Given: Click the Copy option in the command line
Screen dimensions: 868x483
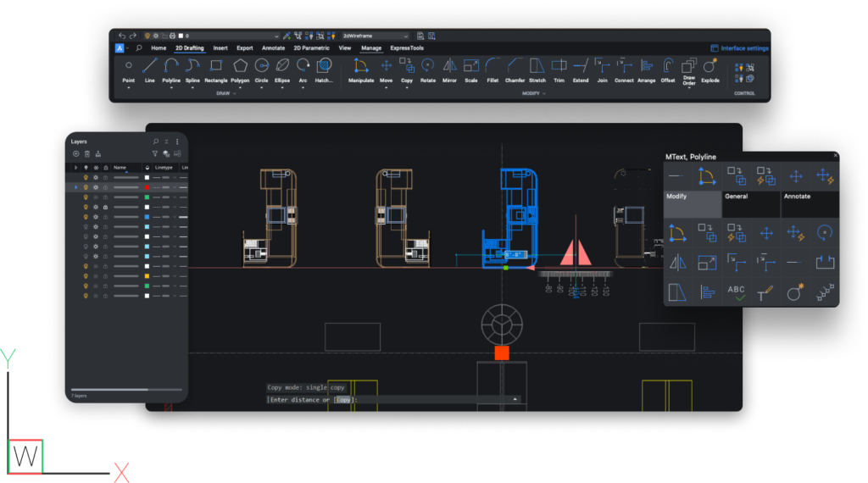Looking at the screenshot, I should [x=343, y=400].
